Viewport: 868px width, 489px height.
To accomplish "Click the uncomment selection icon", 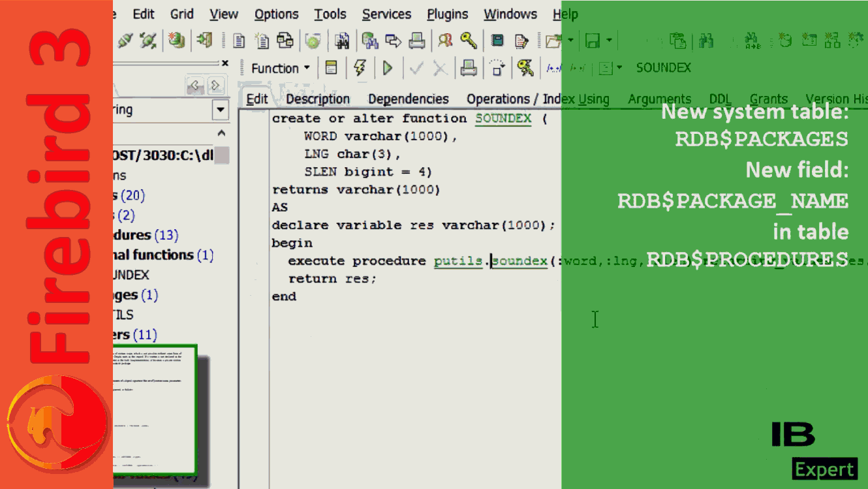I will [578, 68].
